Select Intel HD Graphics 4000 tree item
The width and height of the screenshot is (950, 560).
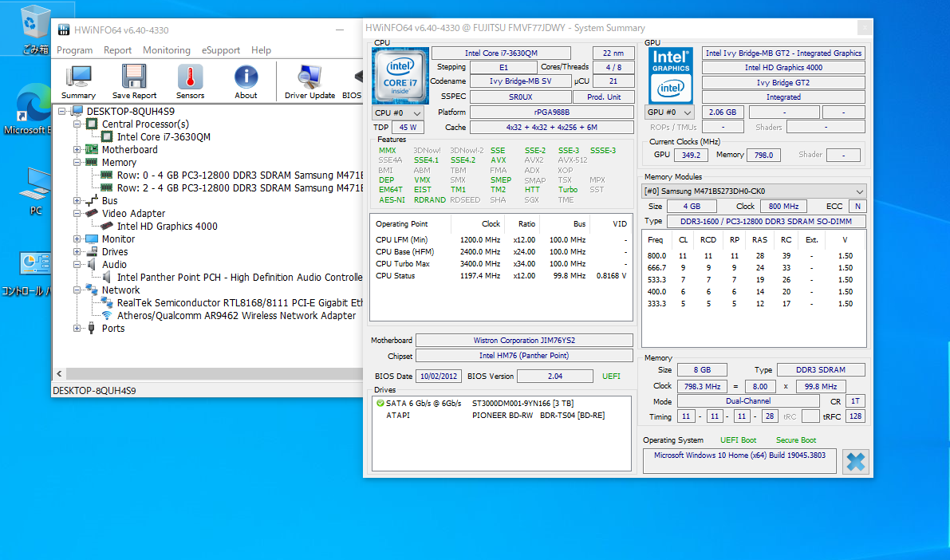tap(167, 227)
